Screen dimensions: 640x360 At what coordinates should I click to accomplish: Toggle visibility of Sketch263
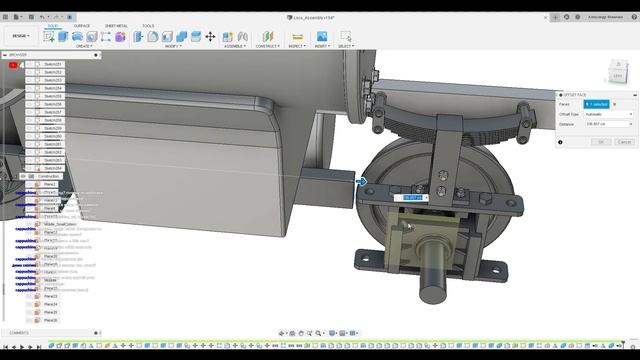(29, 160)
